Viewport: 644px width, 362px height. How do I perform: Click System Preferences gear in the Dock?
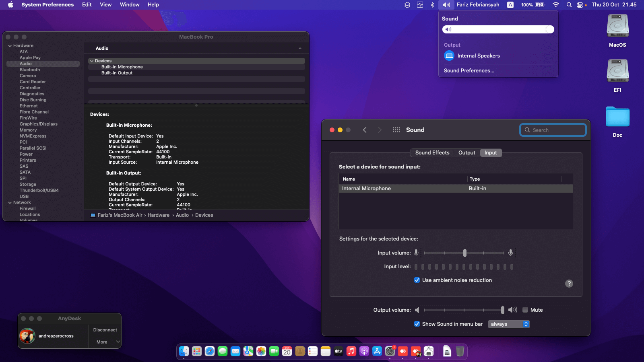pyautogui.click(x=390, y=351)
